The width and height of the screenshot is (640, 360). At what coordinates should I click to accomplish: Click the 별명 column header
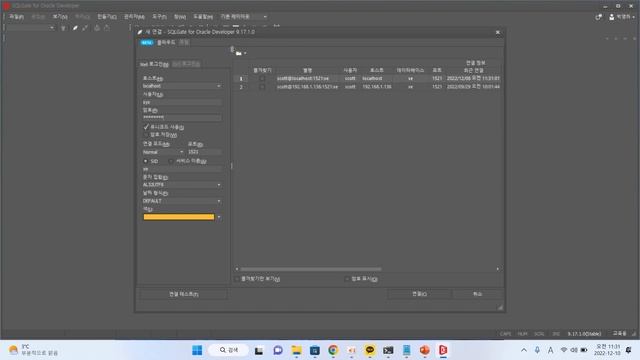(307, 70)
